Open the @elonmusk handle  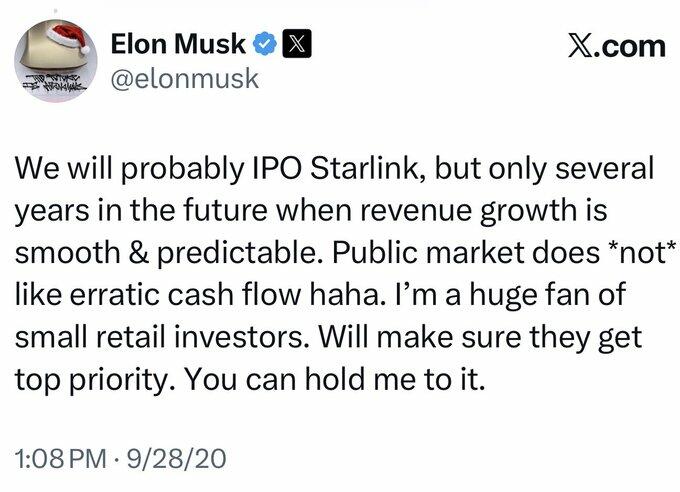[184, 78]
